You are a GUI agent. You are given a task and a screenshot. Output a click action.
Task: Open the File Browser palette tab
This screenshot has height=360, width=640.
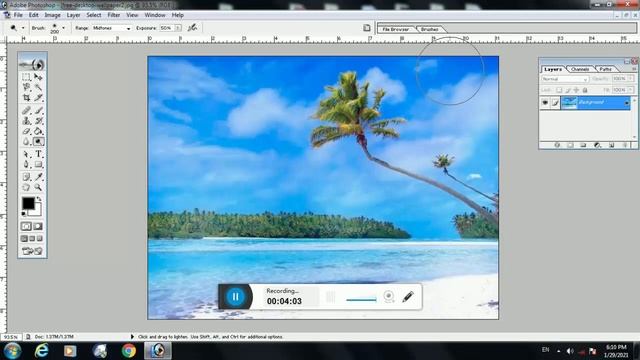396,29
